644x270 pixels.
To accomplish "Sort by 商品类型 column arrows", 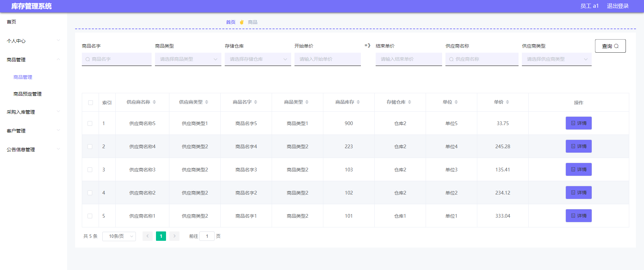I will point(307,102).
